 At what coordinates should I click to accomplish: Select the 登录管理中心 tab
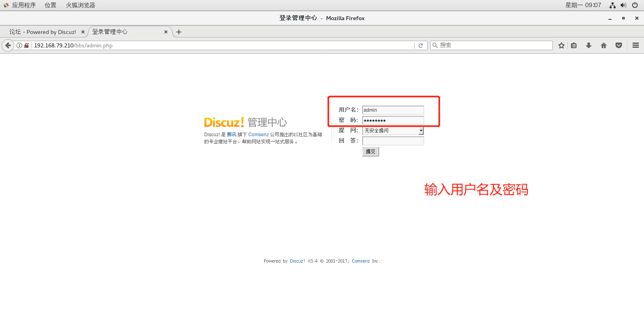[x=110, y=32]
